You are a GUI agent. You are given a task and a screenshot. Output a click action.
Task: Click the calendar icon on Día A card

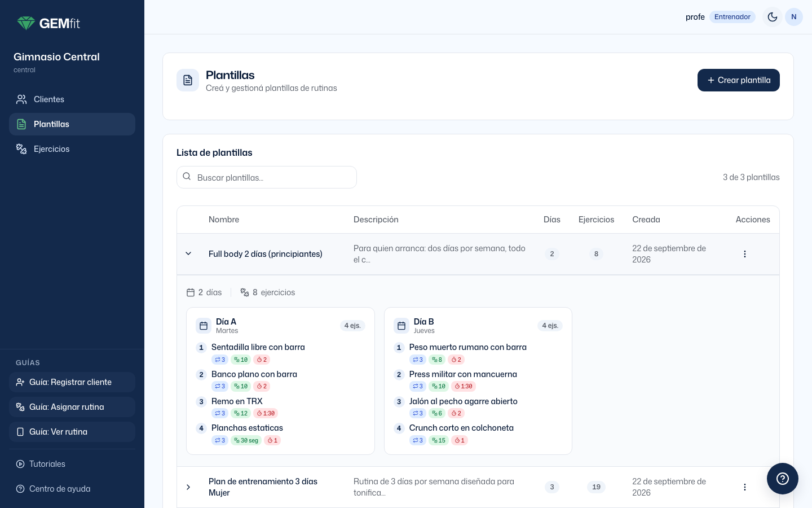(204, 326)
